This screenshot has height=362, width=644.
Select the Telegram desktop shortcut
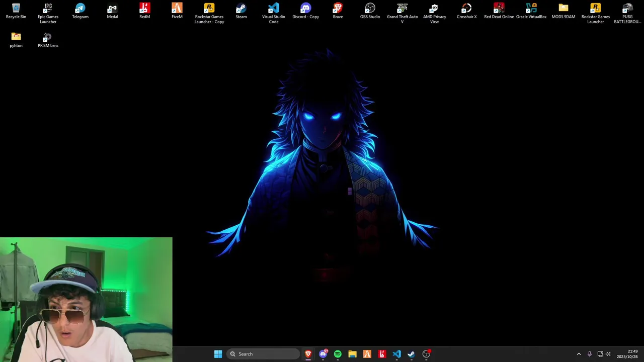(80, 11)
